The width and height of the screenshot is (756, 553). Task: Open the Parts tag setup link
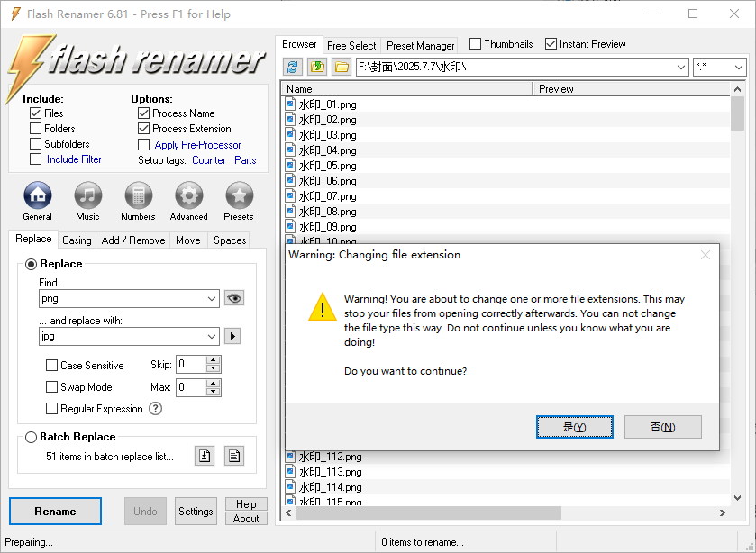click(x=245, y=160)
